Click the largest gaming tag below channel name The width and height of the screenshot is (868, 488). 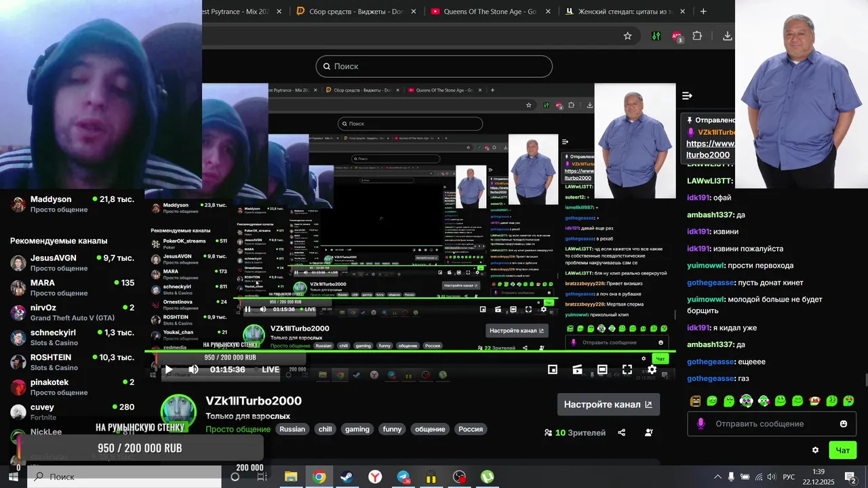pyautogui.click(x=357, y=429)
